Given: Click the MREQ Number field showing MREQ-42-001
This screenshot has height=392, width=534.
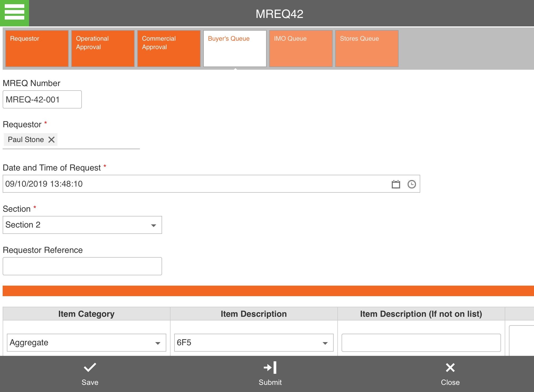Looking at the screenshot, I should pos(42,99).
